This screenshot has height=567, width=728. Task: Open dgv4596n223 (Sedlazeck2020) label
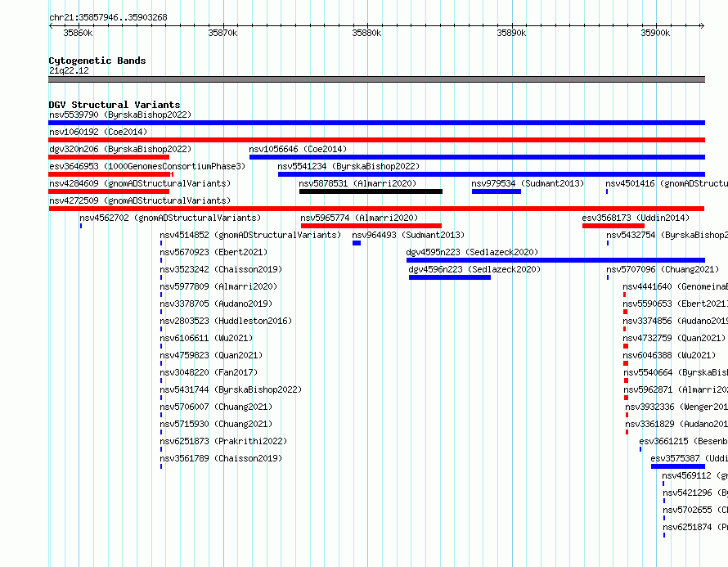point(474,269)
